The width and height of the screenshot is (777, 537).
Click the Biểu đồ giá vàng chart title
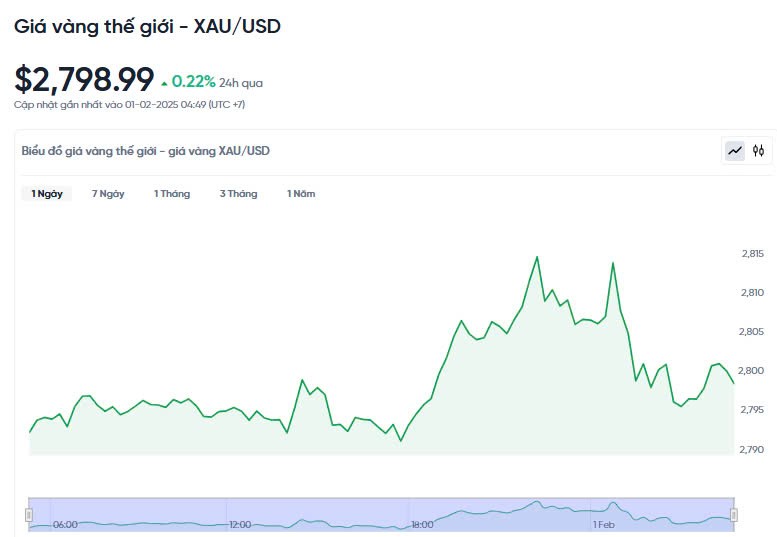click(x=146, y=151)
